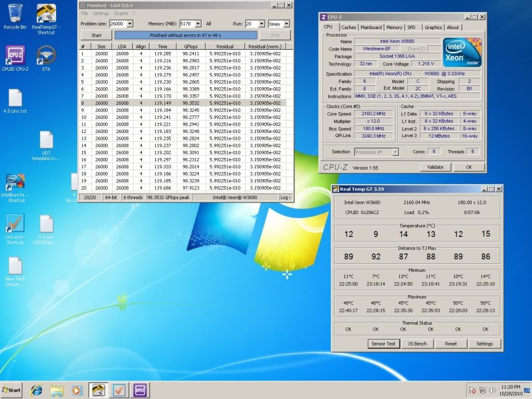Click the Memory (MB) input field
The height and width of the screenshot is (399, 532).
(187, 24)
